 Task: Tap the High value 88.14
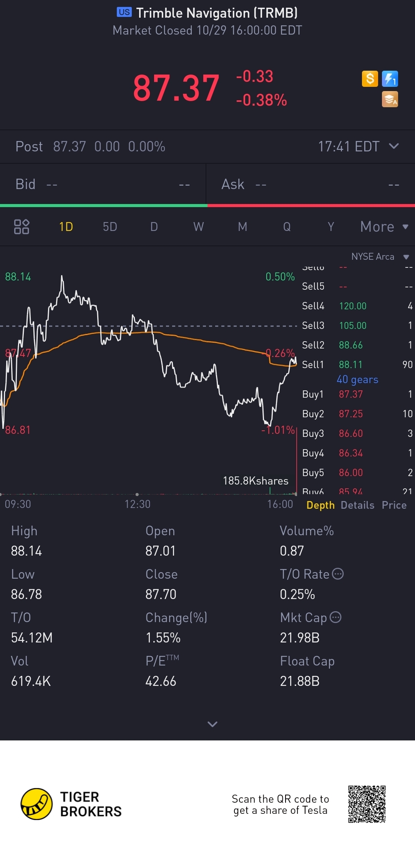pyautogui.click(x=26, y=551)
